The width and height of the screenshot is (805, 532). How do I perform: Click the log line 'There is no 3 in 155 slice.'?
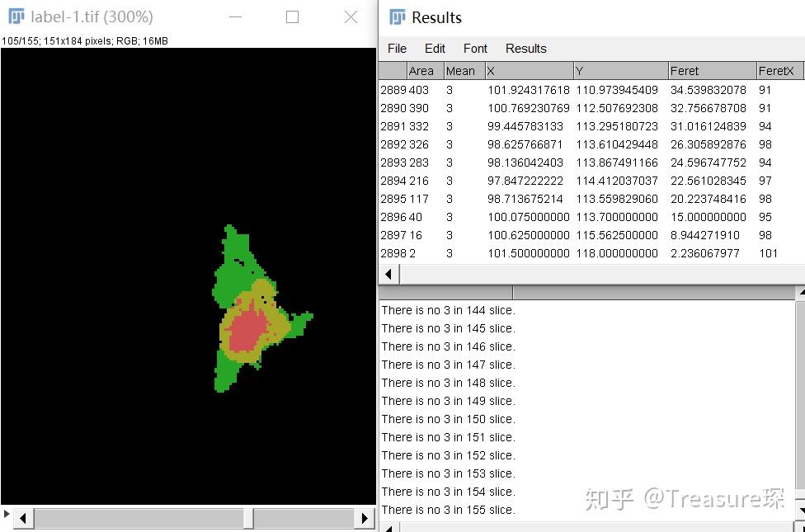point(448,510)
